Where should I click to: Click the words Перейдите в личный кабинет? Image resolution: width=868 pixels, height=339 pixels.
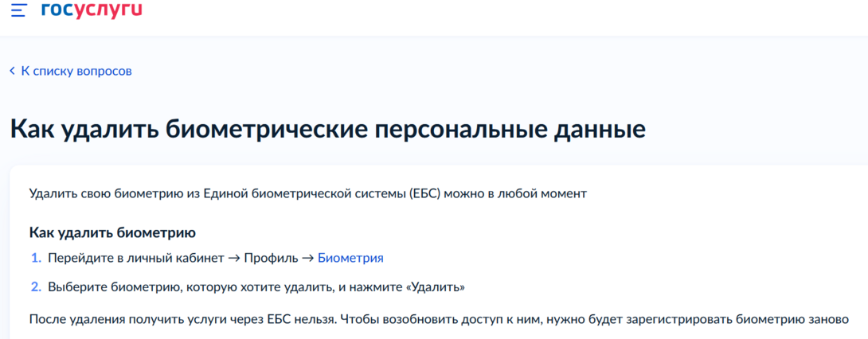tap(132, 258)
